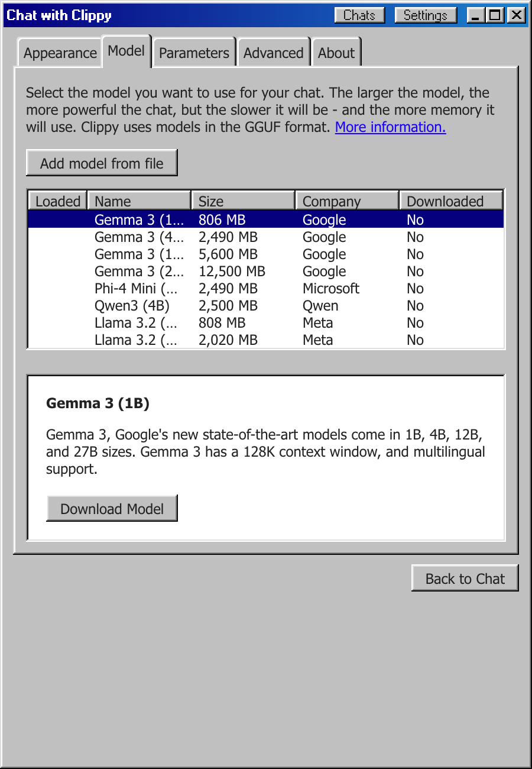
Task: Select the Gemma 3 row sized 806 MB
Action: pos(266,220)
